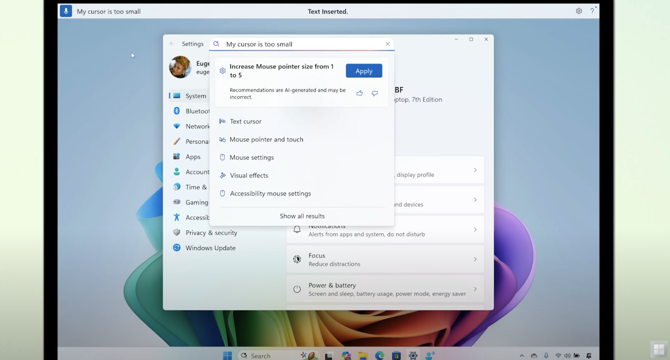
Task: Open File Explorer from the taskbar
Action: click(x=363, y=355)
